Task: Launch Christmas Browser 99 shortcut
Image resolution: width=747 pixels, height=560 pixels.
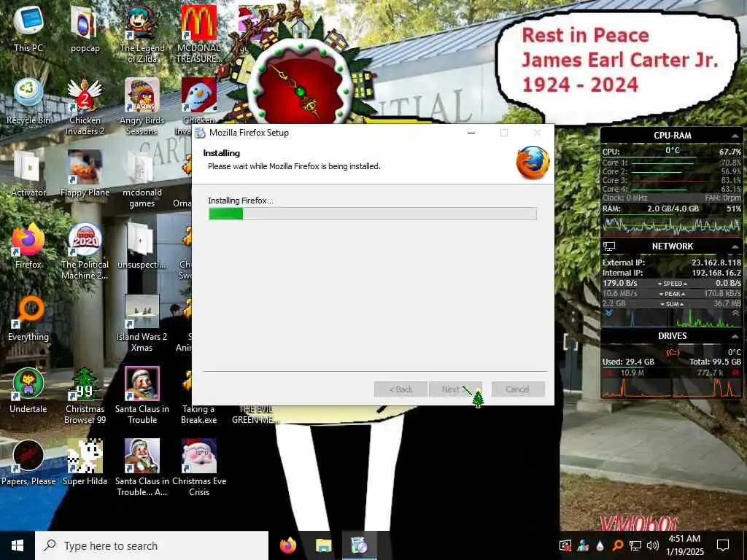Action: click(85, 395)
